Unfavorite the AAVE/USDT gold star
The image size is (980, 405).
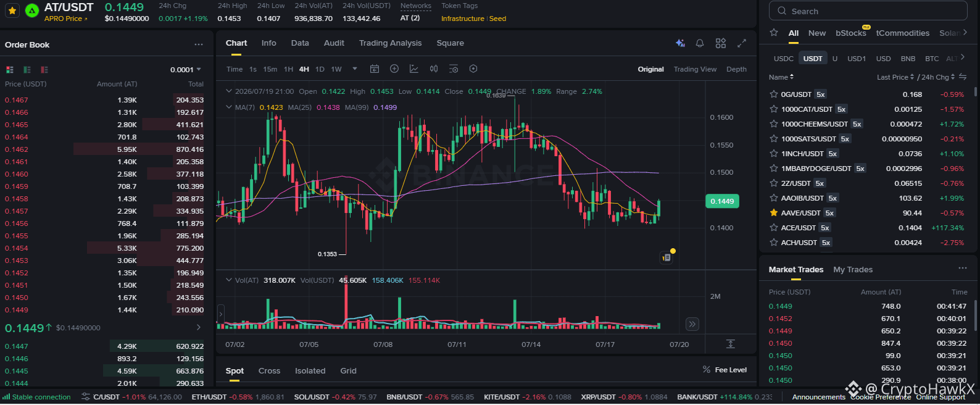(774, 213)
